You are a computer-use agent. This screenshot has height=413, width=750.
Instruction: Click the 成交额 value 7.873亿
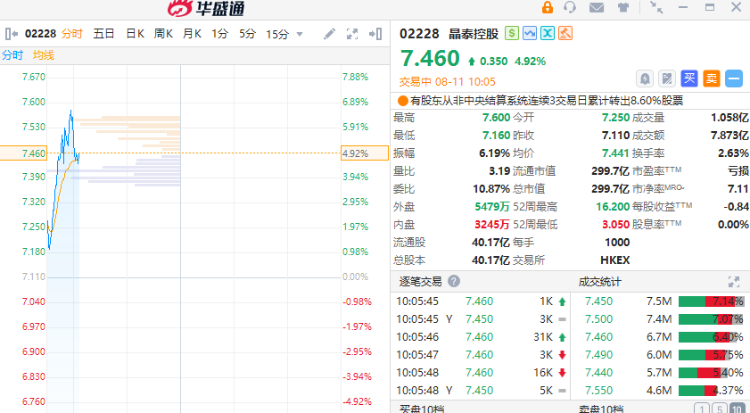pyautogui.click(x=729, y=135)
